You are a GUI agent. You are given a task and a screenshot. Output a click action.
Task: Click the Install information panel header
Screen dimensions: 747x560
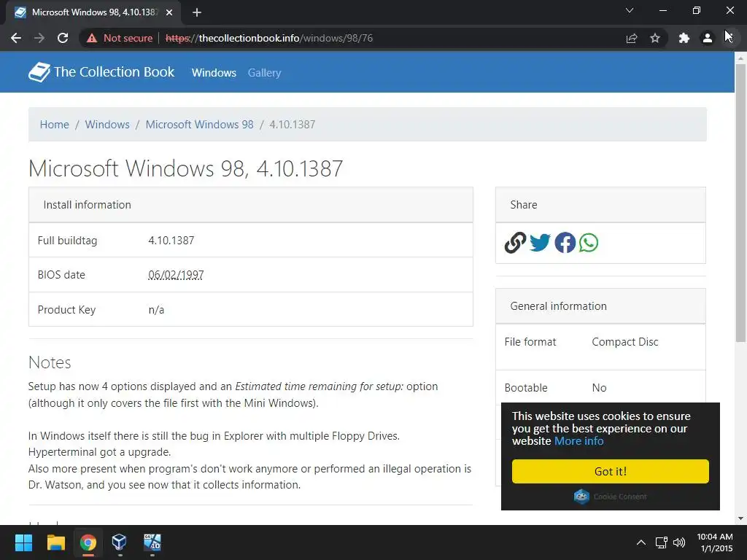251,205
